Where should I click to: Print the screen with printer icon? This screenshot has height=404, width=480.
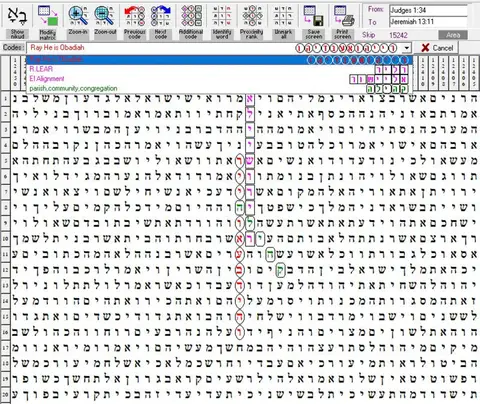click(343, 15)
